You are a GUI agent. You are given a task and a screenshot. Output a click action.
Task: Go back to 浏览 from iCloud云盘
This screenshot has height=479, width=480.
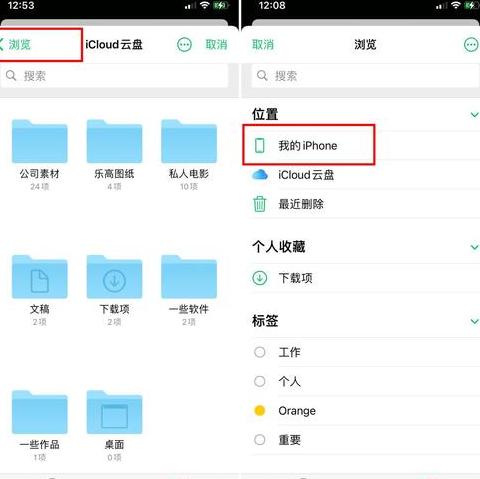16,44
